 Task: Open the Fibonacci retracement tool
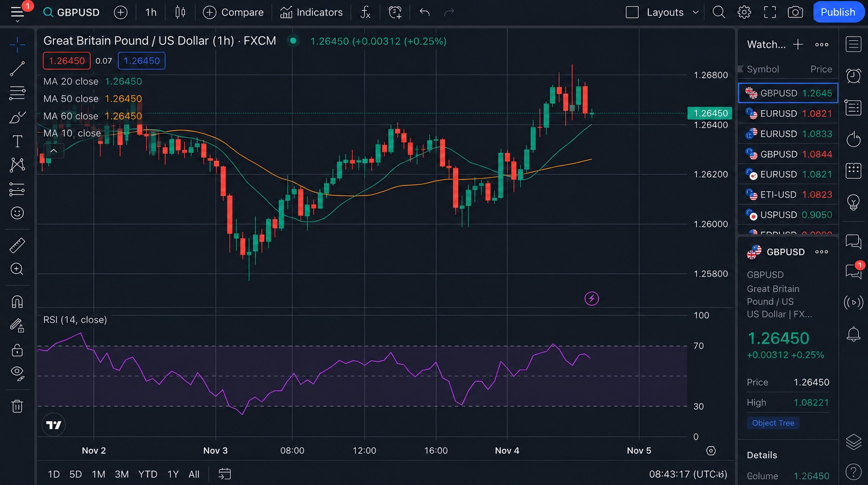click(x=17, y=93)
